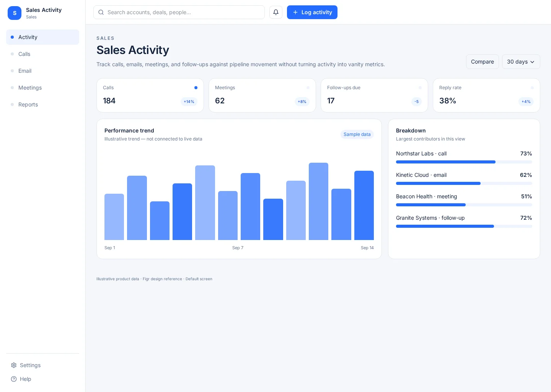Viewport: 551px width, 392px height.
Task: Click the Sample data badge
Action: click(x=357, y=134)
